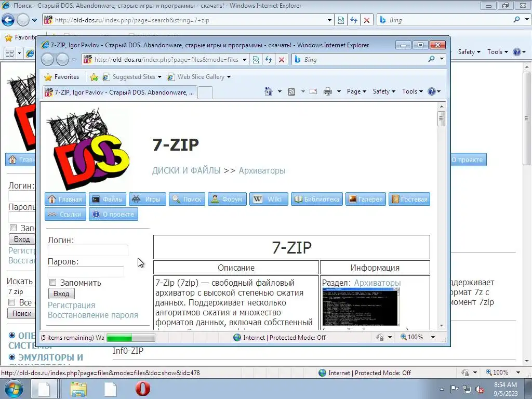The image size is (532, 399).
Task: Click Quick Tabs icon in background window
Action: pos(9,54)
